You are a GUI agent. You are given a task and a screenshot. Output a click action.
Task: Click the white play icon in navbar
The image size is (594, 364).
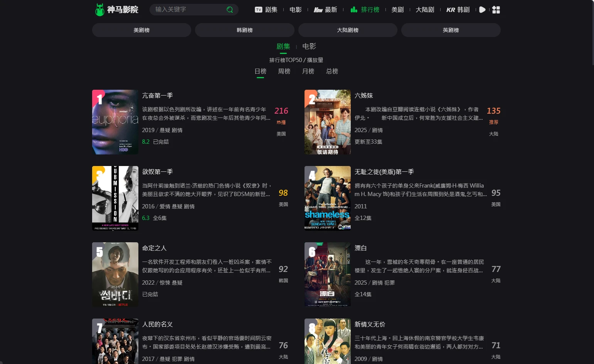tap(482, 10)
